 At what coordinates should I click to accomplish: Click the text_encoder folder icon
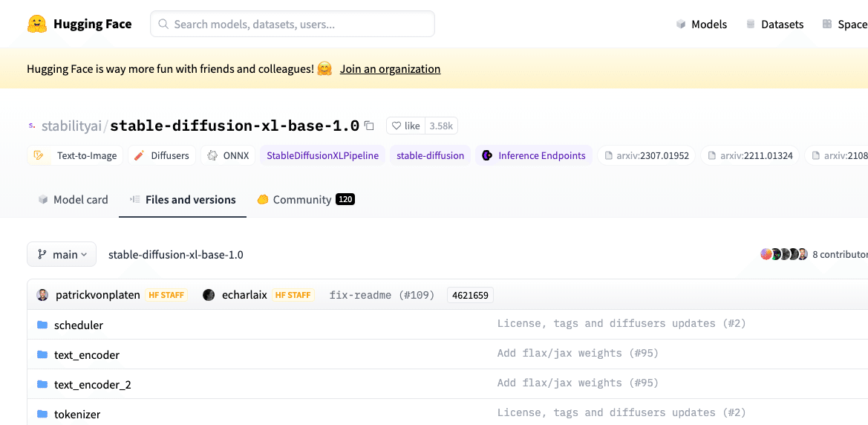[42, 354]
